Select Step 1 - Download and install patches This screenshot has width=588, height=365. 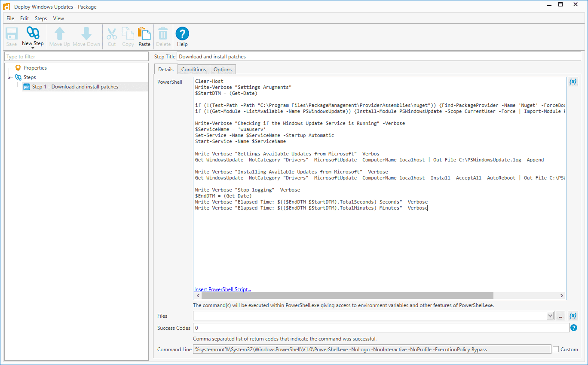tap(75, 87)
